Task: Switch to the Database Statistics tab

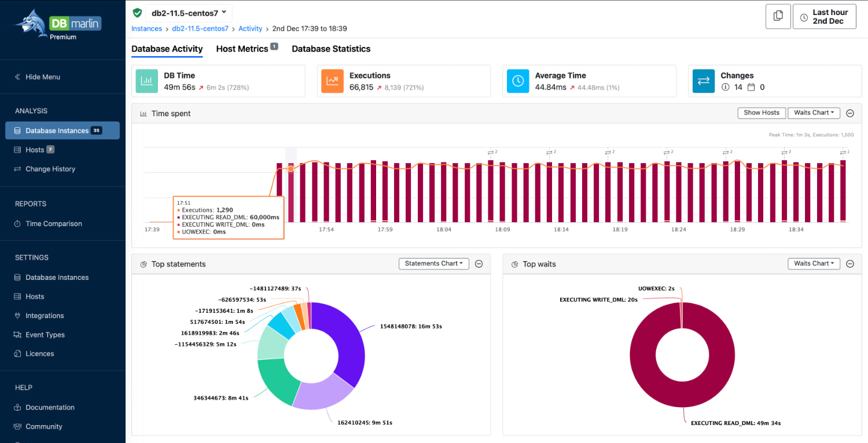Action: point(331,49)
